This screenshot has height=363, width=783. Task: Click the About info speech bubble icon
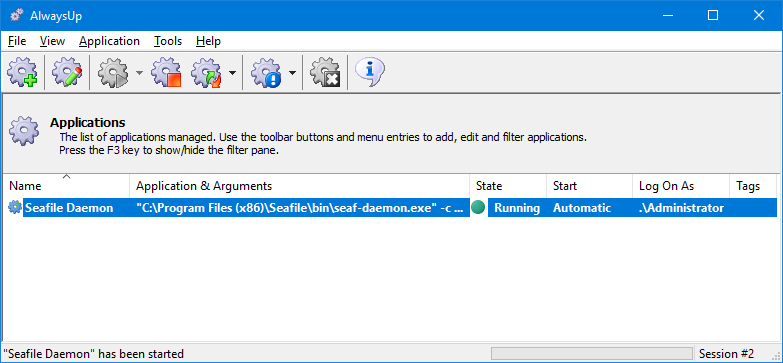click(370, 72)
